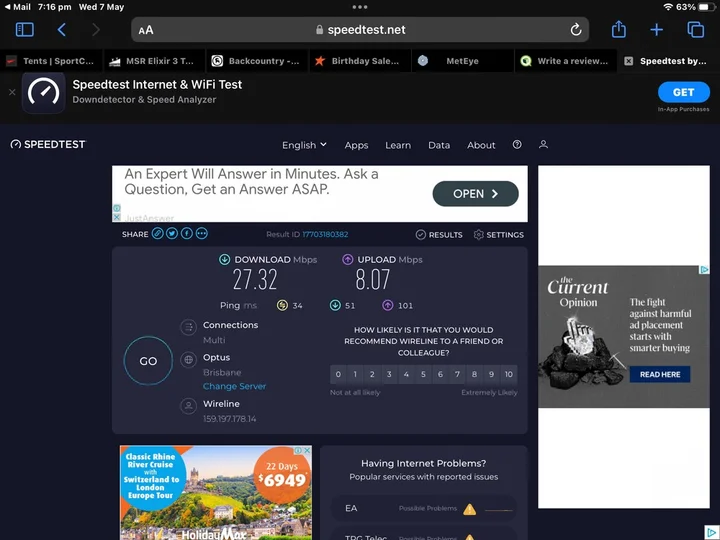Open Safari share sheet menu
The width and height of the screenshot is (720, 540).
click(619, 30)
